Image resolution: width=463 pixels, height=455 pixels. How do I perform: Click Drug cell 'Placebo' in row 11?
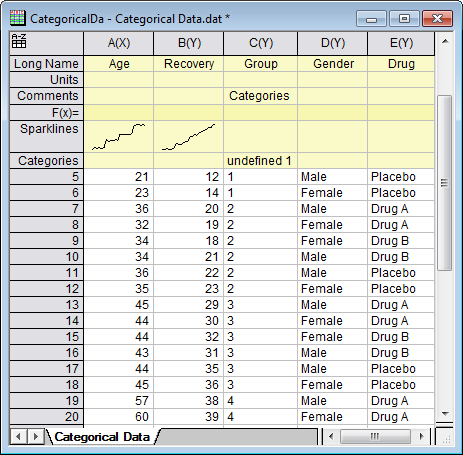(x=401, y=273)
